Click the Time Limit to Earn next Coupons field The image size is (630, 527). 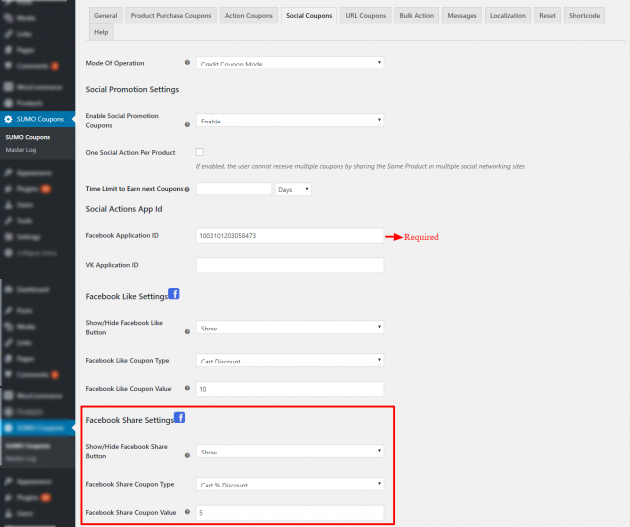coord(234,189)
